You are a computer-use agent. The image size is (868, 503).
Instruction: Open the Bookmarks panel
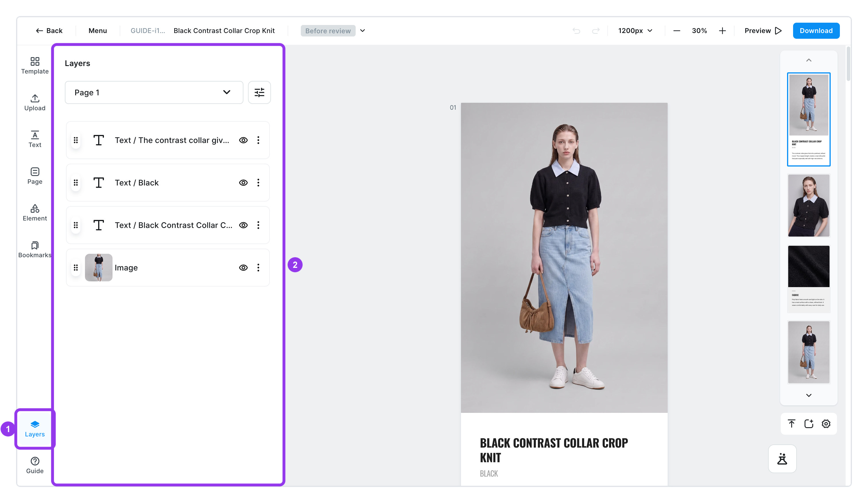click(35, 250)
